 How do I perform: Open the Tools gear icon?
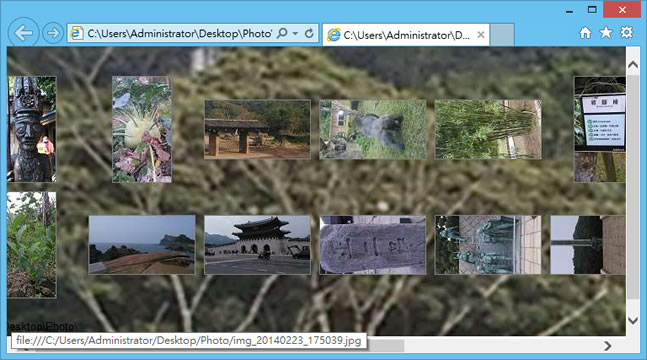coord(626,33)
